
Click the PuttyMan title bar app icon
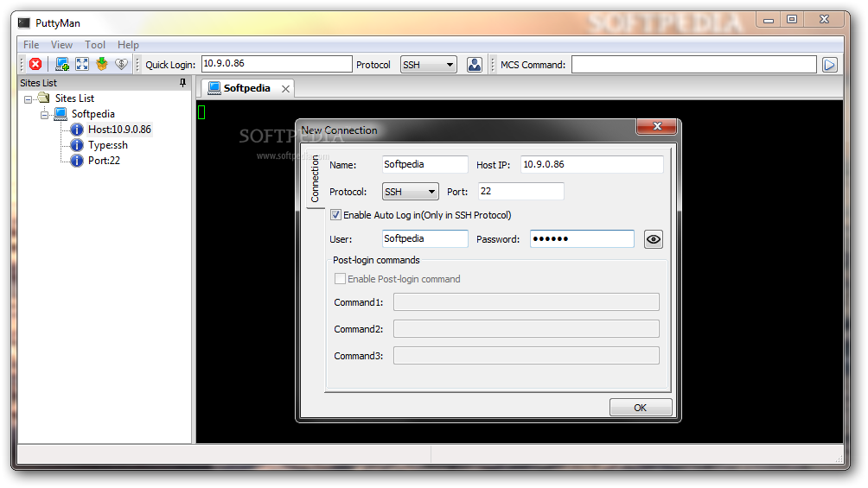24,22
